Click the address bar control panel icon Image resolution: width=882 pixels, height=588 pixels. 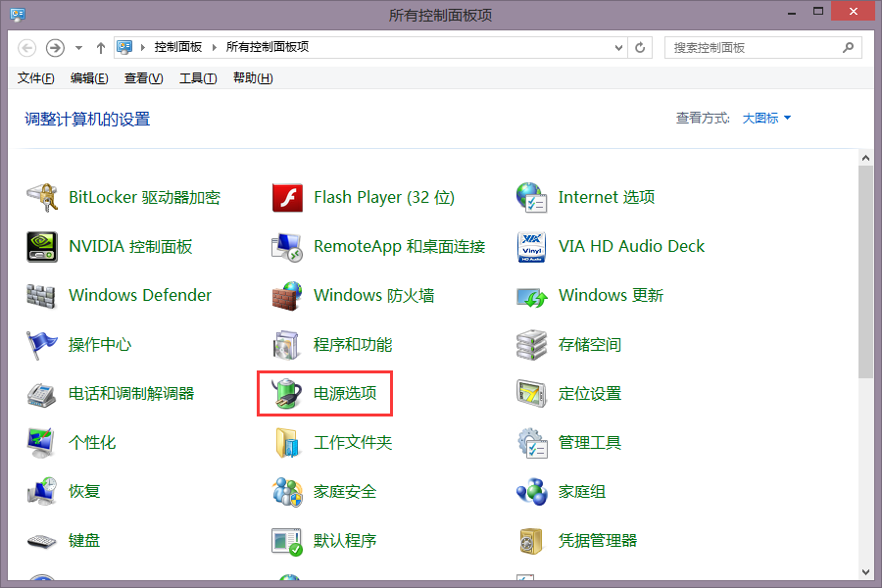[x=124, y=47]
